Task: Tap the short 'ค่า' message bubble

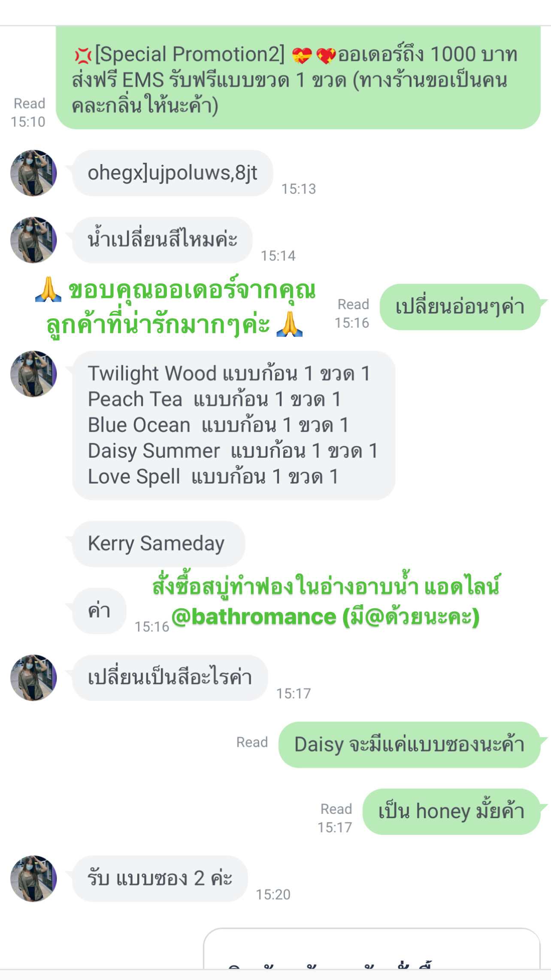Action: (x=99, y=611)
